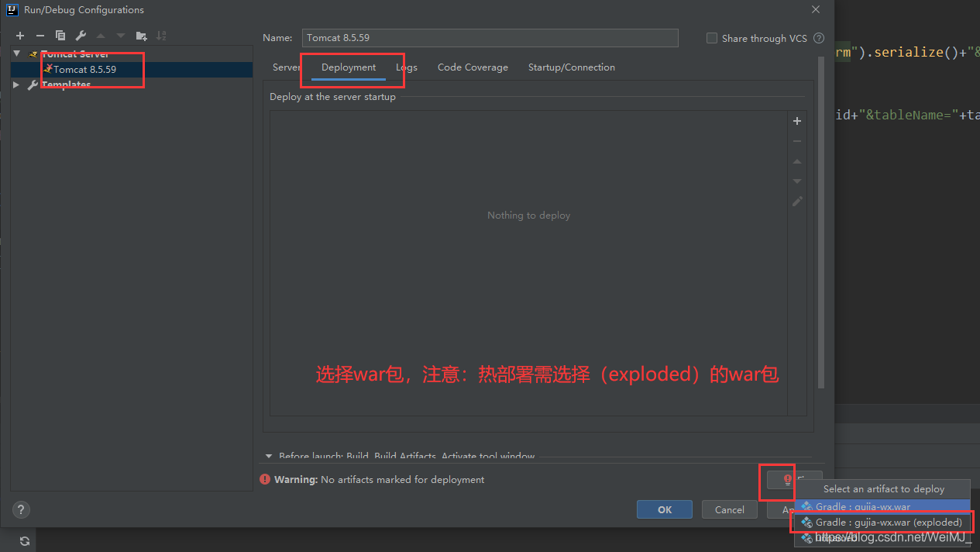Screen dimensions: 980x552
Task: Select Gradle : gujia-wx.war (exploded) artifact
Action: pyautogui.click(x=882, y=522)
